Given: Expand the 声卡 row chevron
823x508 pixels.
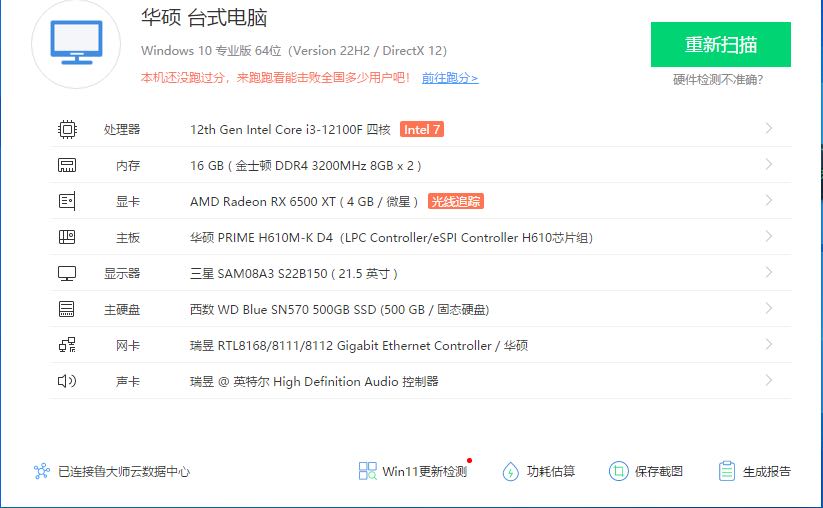Looking at the screenshot, I should coord(769,380).
